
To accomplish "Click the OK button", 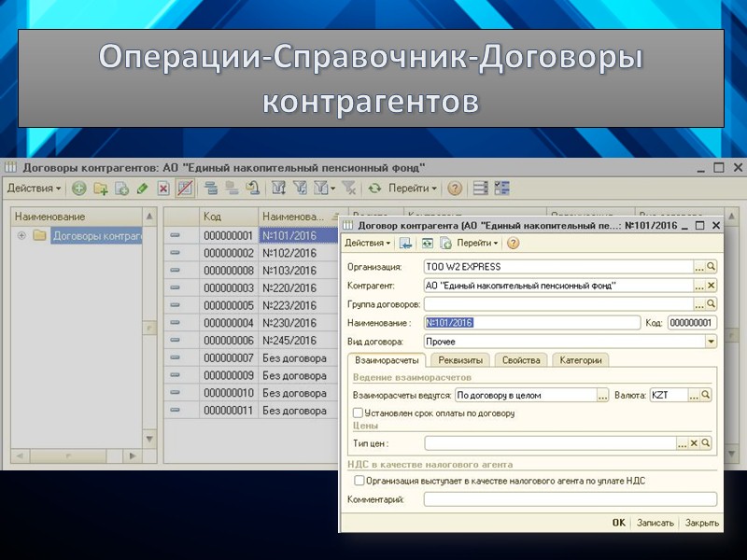I will (x=619, y=523).
